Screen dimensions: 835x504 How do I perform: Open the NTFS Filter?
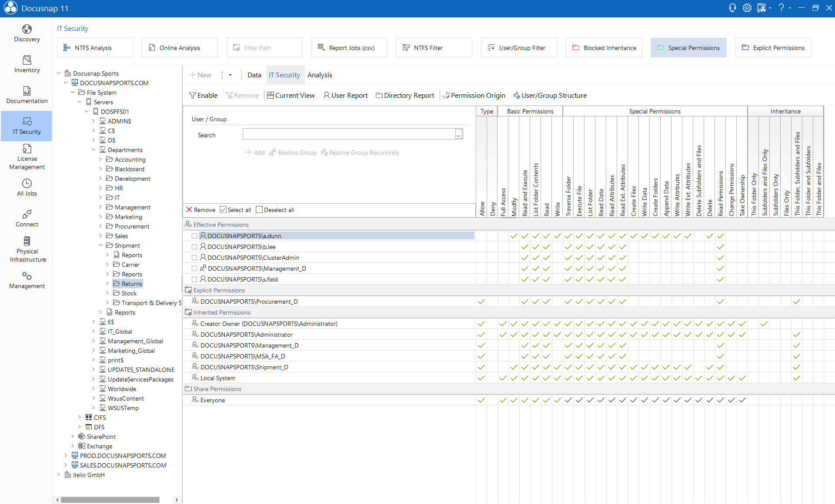click(434, 48)
